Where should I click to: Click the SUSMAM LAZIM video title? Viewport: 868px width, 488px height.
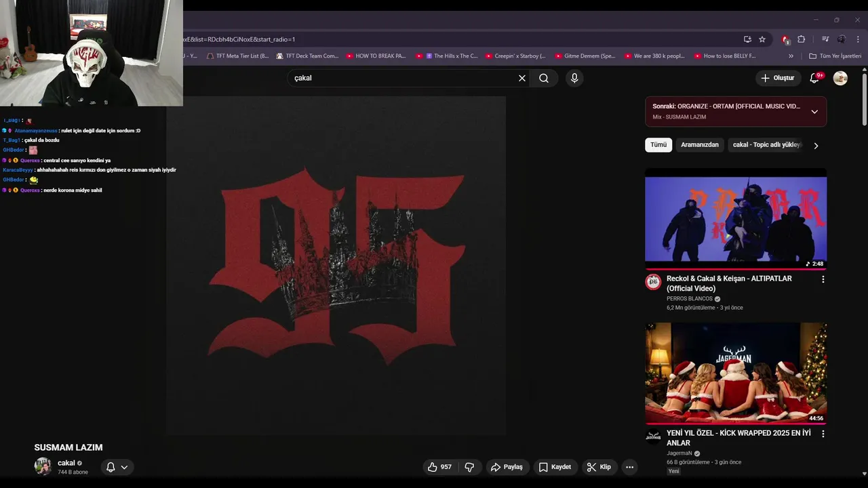click(68, 447)
